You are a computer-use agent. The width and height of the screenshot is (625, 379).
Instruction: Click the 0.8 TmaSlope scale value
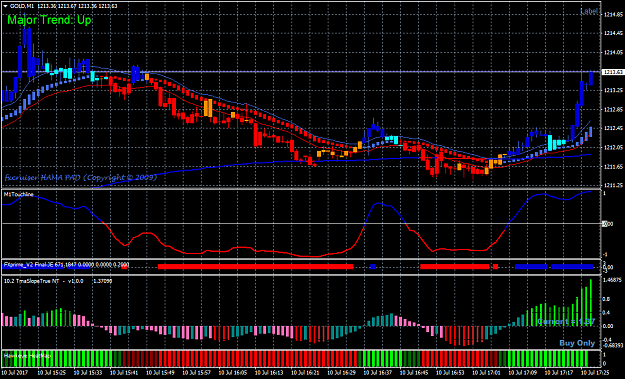click(607, 298)
